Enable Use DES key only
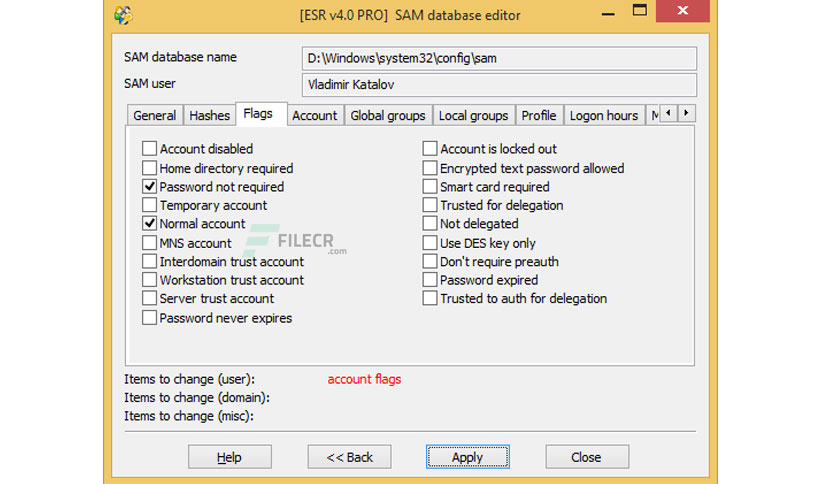836x484 pixels. click(430, 243)
